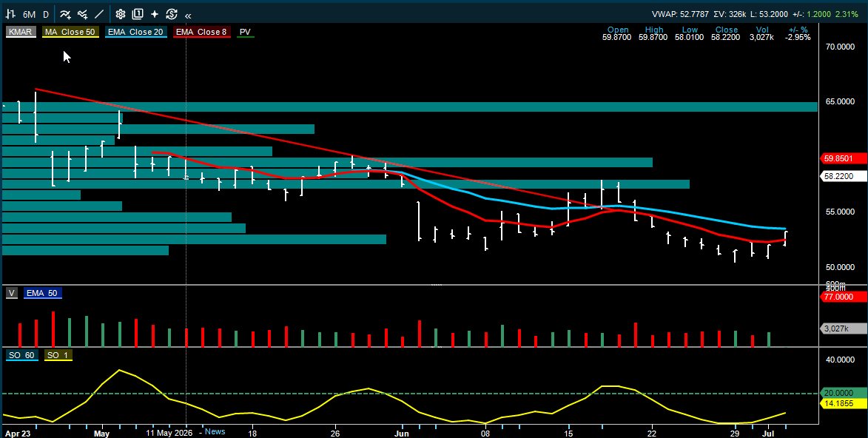The image size is (868, 438).
Task: Click the 40.0000 oscillator axis label
Action: (839, 360)
